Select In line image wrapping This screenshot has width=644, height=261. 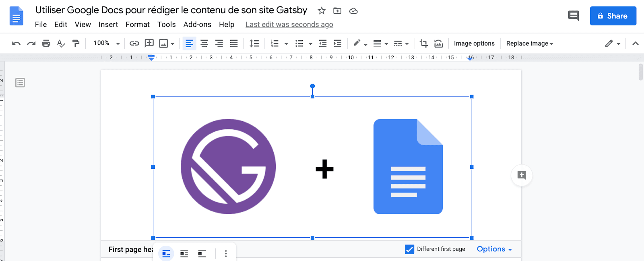pyautogui.click(x=166, y=253)
